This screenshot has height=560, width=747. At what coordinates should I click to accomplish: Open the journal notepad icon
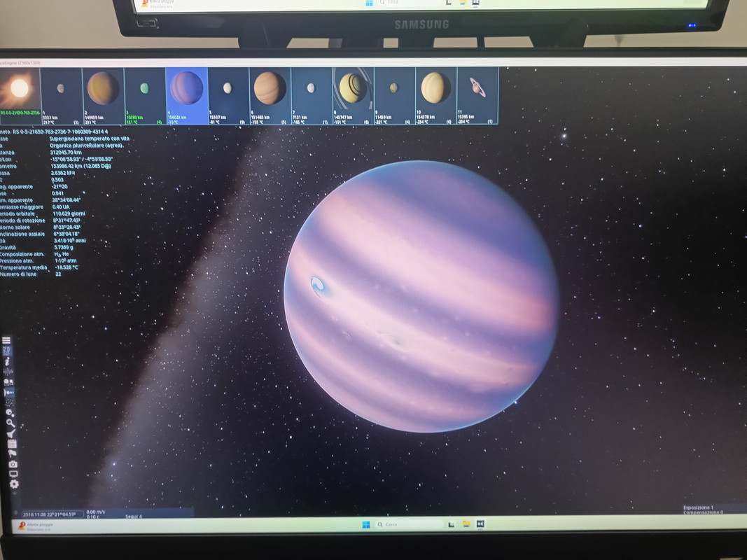(12, 443)
